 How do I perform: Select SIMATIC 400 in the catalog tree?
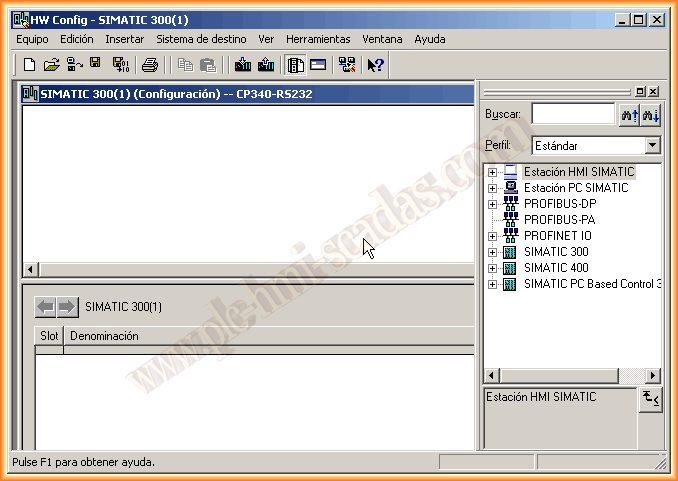pos(556,268)
